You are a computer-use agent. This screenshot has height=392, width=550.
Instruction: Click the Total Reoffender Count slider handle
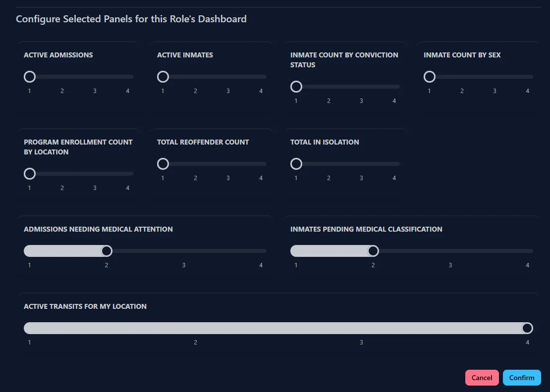163,164
